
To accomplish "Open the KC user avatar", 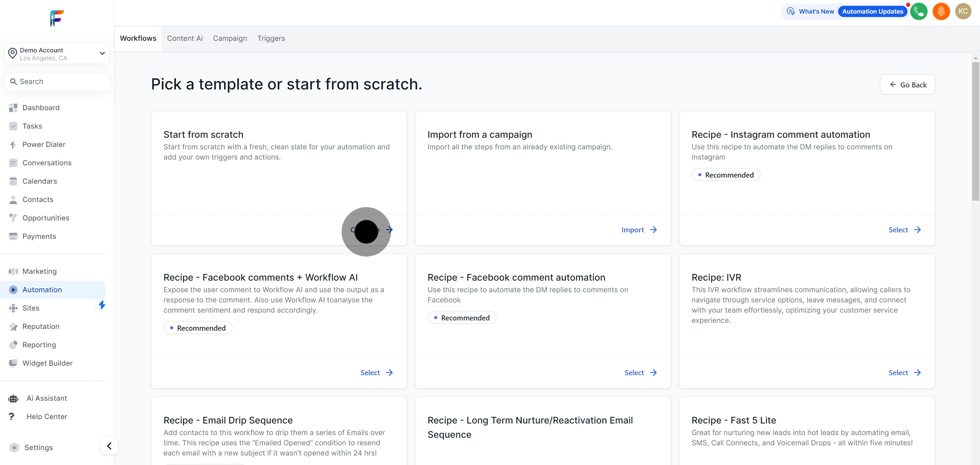I will click(963, 12).
